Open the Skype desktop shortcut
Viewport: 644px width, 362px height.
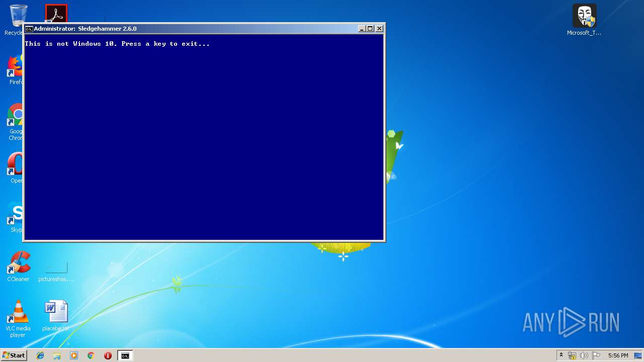click(15, 217)
